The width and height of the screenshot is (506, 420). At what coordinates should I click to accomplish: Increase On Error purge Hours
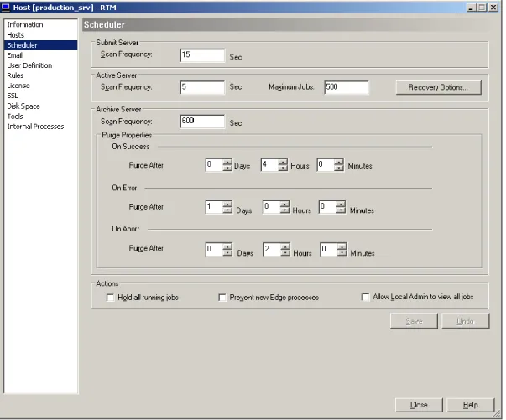[285, 204]
